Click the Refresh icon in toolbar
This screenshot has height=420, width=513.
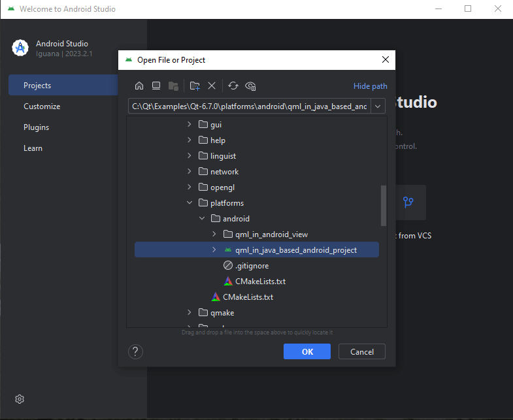(x=233, y=86)
